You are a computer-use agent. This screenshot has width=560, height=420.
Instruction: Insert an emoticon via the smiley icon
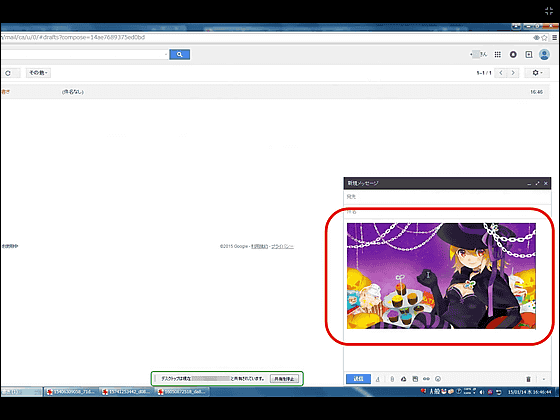tap(438, 379)
